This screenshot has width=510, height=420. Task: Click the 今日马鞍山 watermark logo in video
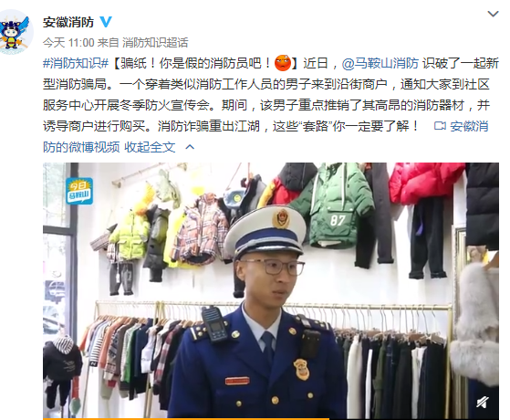(79, 191)
